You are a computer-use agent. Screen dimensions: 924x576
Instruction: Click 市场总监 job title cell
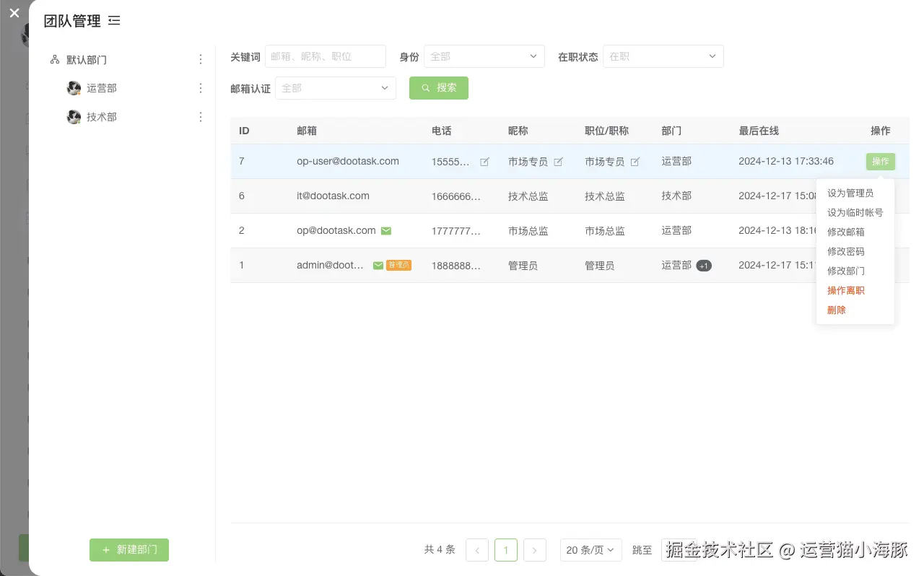(605, 231)
